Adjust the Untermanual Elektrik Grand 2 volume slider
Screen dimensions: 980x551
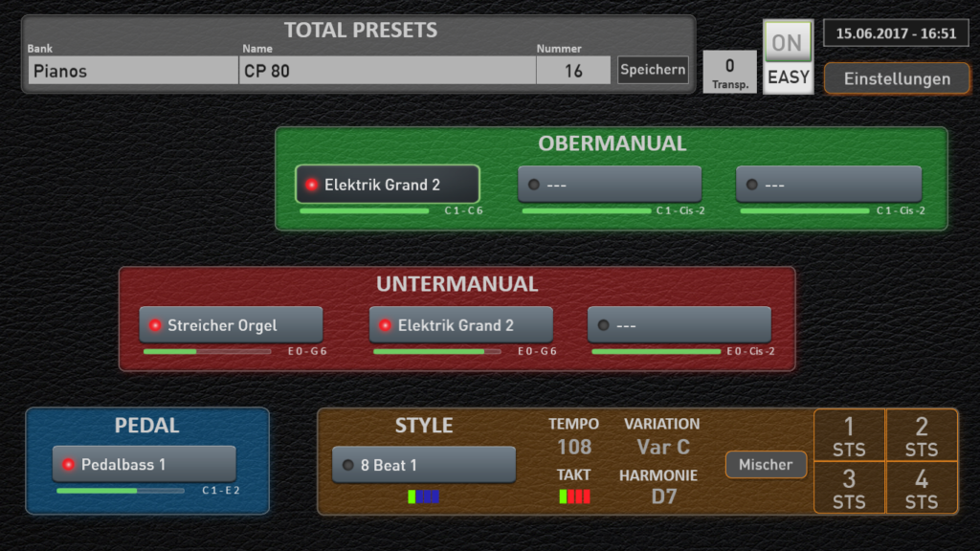[437, 352]
